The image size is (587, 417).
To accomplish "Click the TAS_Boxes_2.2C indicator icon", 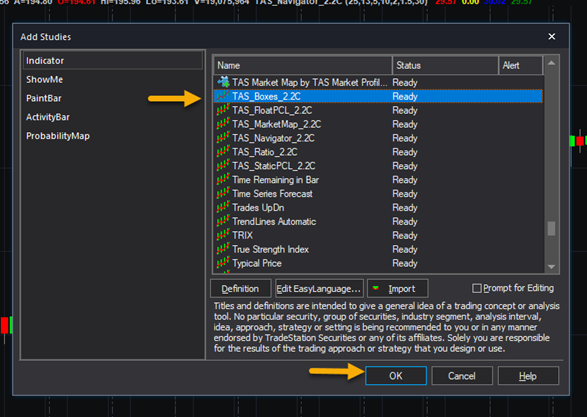I will pyautogui.click(x=223, y=96).
